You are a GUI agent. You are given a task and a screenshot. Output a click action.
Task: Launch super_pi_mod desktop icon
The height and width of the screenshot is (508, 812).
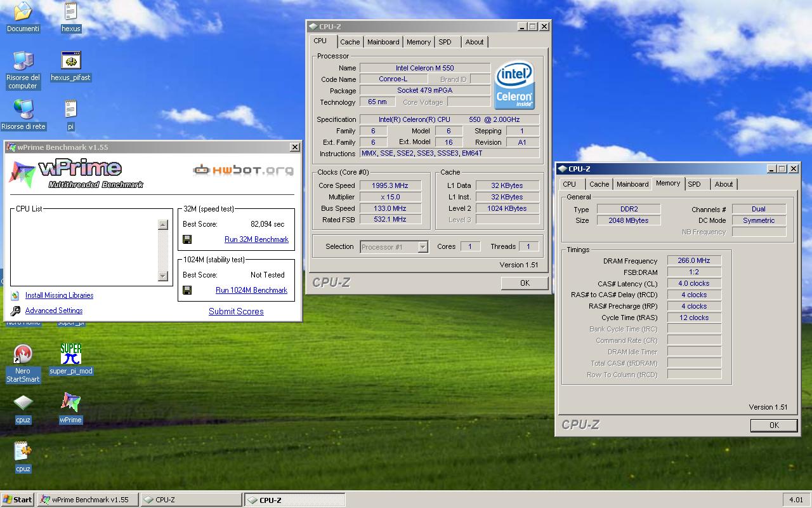tap(70, 354)
